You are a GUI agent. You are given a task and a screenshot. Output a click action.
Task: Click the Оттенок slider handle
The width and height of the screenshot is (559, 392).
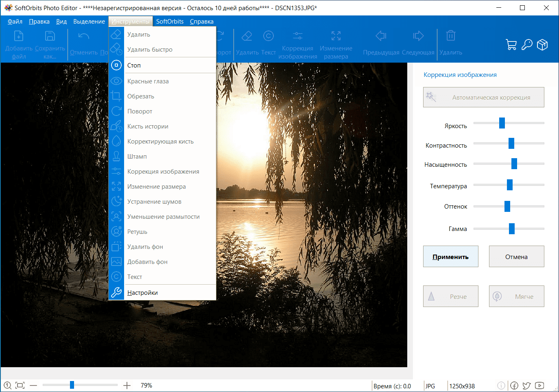pos(507,206)
